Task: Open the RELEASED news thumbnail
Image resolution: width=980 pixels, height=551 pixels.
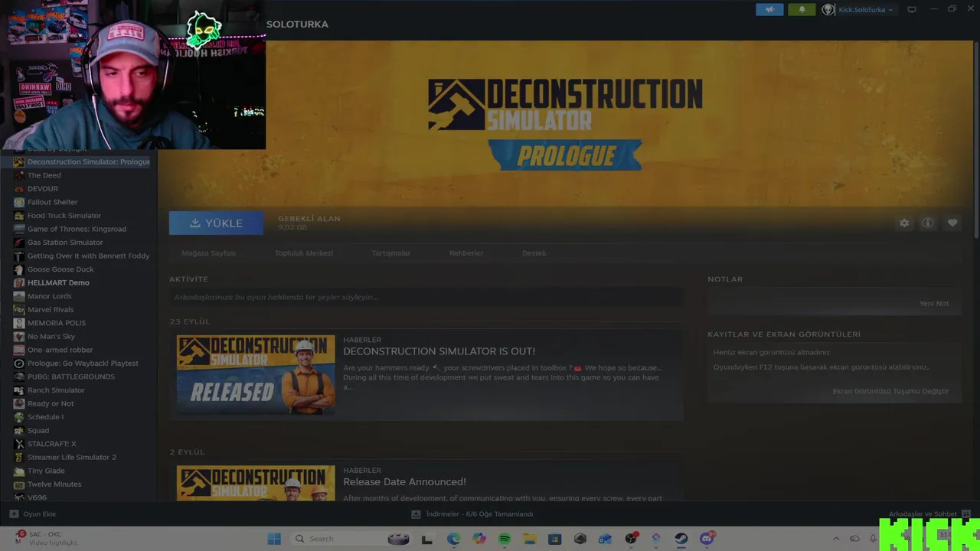Action: 256,375
